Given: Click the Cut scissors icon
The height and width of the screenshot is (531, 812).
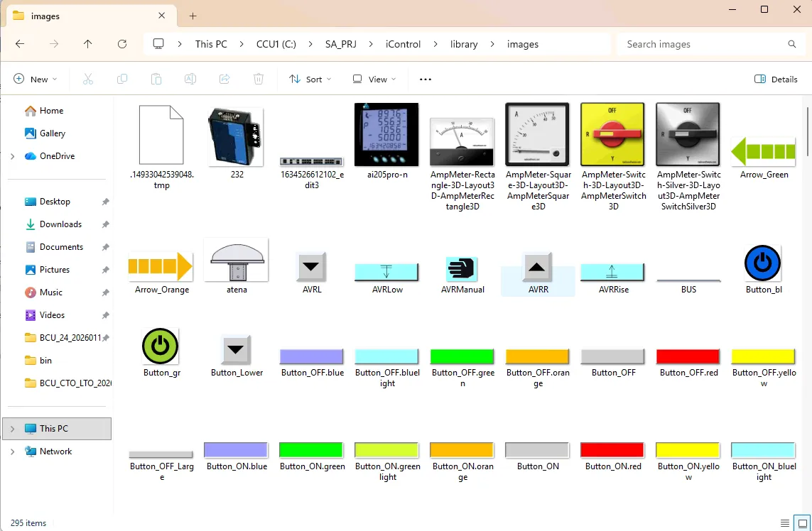Looking at the screenshot, I should point(88,80).
